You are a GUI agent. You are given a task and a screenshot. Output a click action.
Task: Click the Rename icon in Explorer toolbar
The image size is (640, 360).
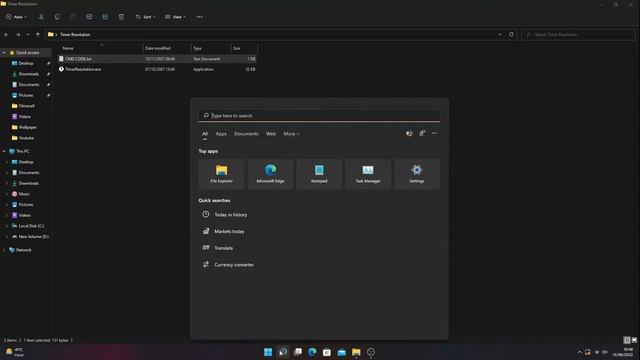coord(89,17)
